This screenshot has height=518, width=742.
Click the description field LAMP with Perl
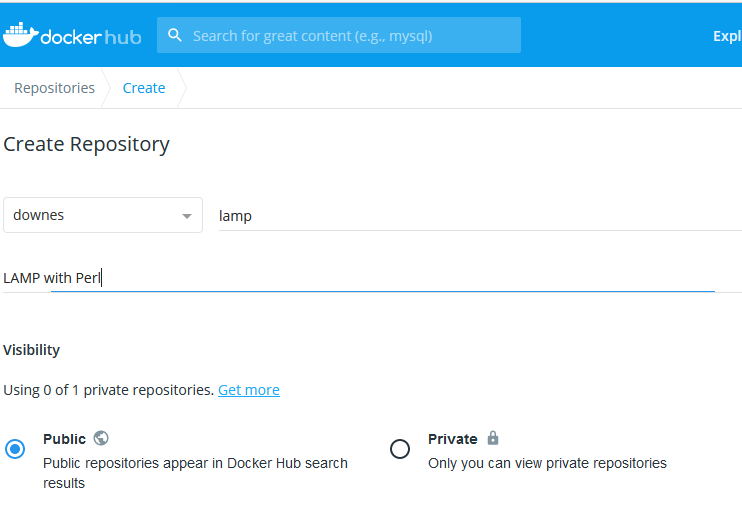click(x=372, y=278)
